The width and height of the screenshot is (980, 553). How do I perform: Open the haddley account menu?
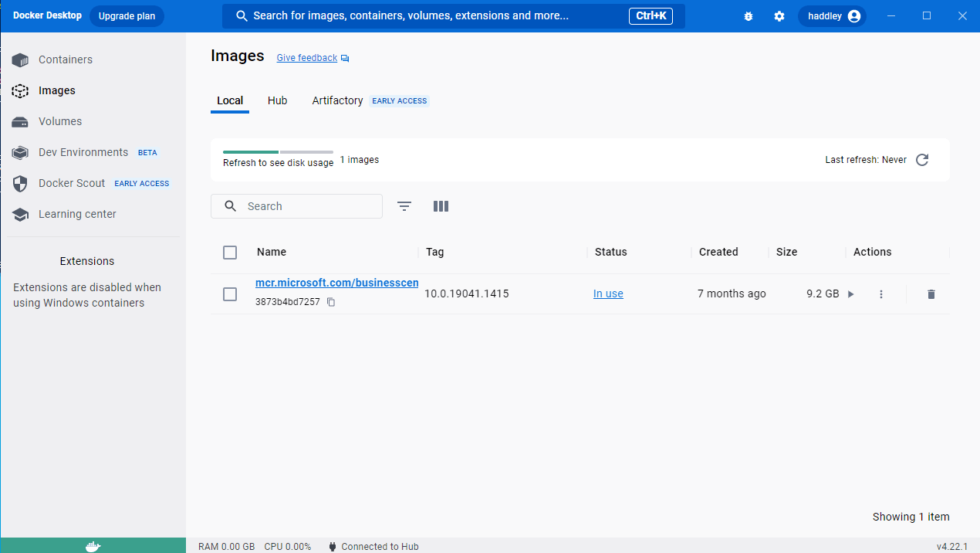point(833,16)
